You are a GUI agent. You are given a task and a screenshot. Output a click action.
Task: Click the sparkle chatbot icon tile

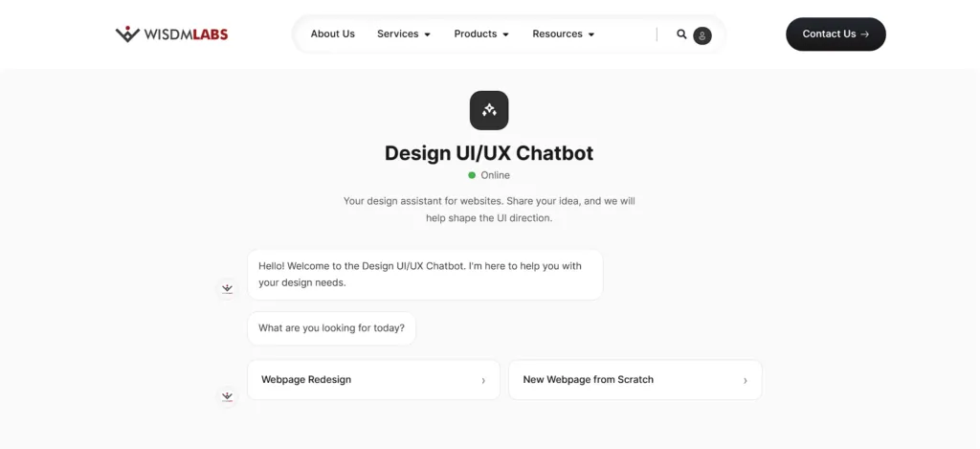489,111
